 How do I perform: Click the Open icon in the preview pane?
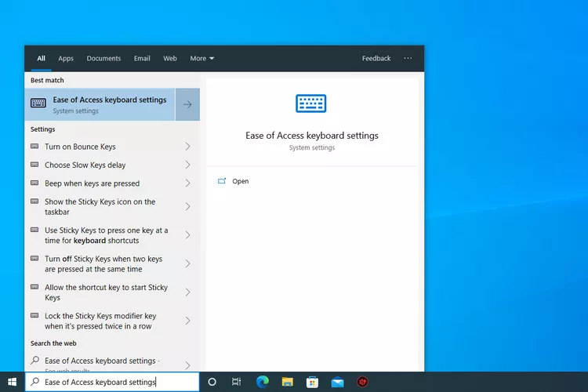click(x=222, y=181)
